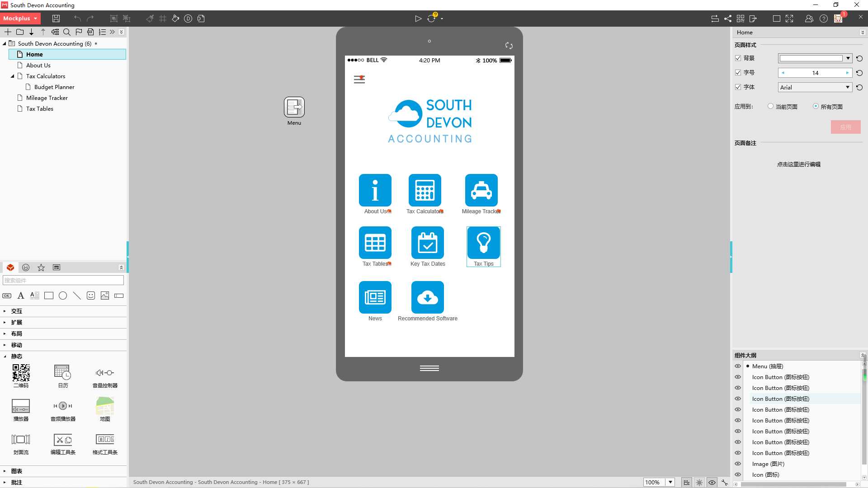868x488 pixels.
Task: Increase font size with right stepper arrow
Action: [x=847, y=73]
